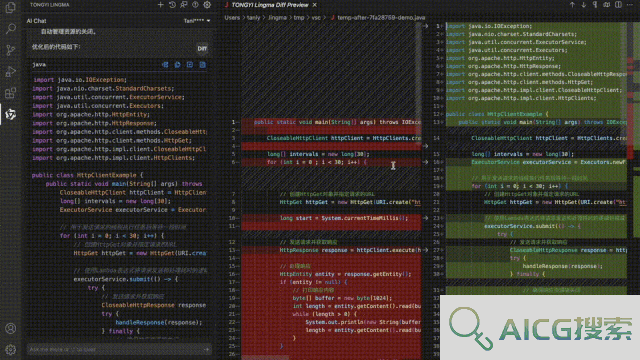Click right diff line 'import org.apache.http.HttpEntity;'

(500, 58)
